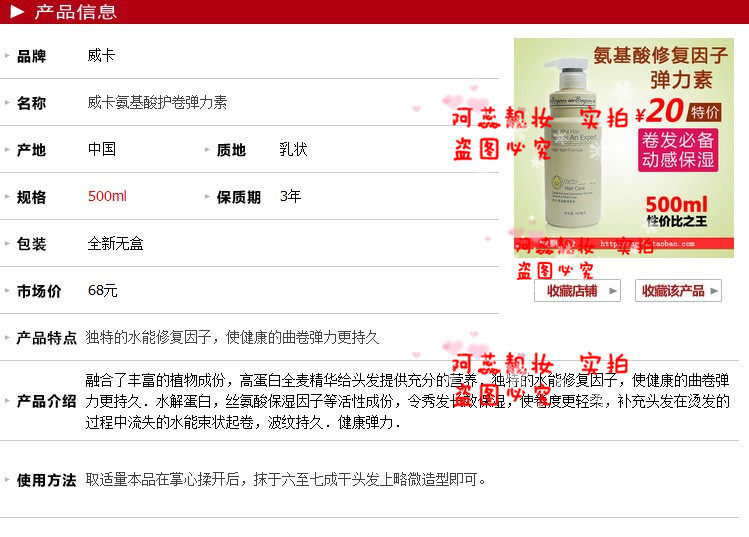This screenshot has width=749, height=537.
Task: Click the 产品特点 label
Action: pyautogui.click(x=46, y=338)
